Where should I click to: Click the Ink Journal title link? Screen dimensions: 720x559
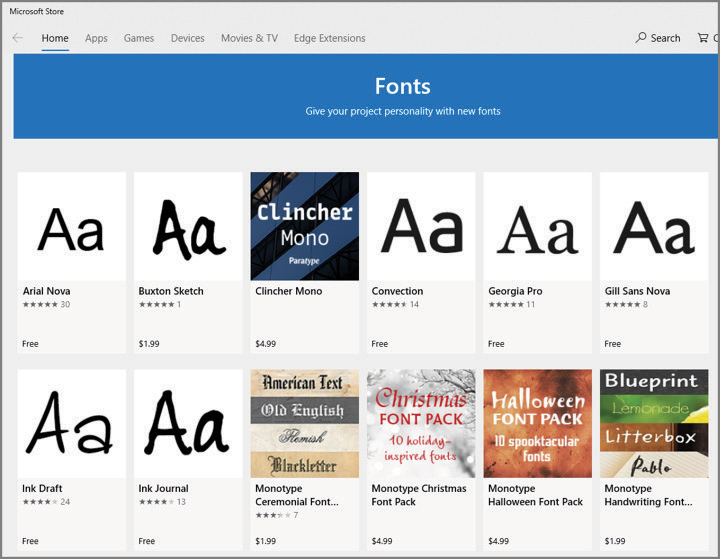point(163,489)
